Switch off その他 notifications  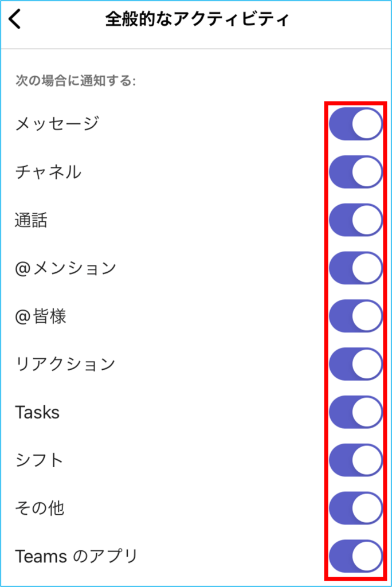pos(355,508)
